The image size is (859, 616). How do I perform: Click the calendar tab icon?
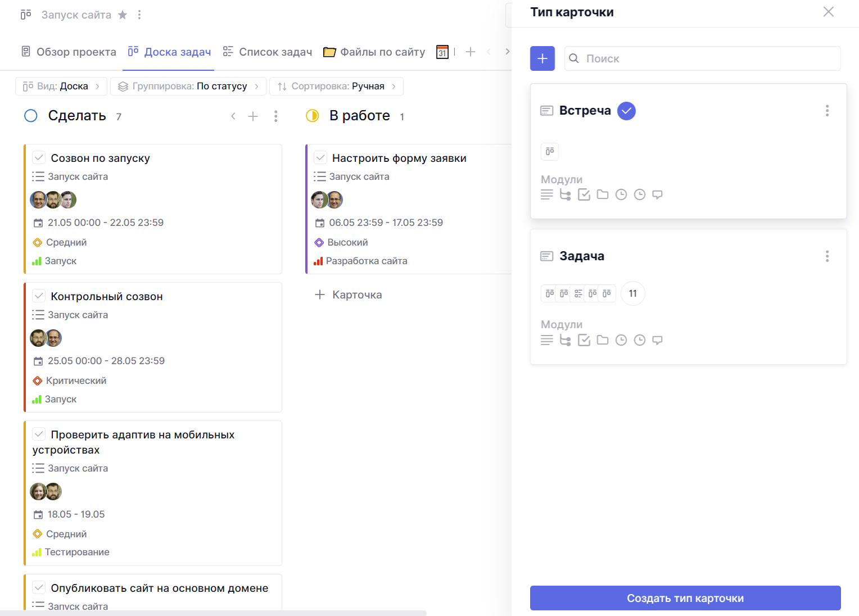point(442,52)
